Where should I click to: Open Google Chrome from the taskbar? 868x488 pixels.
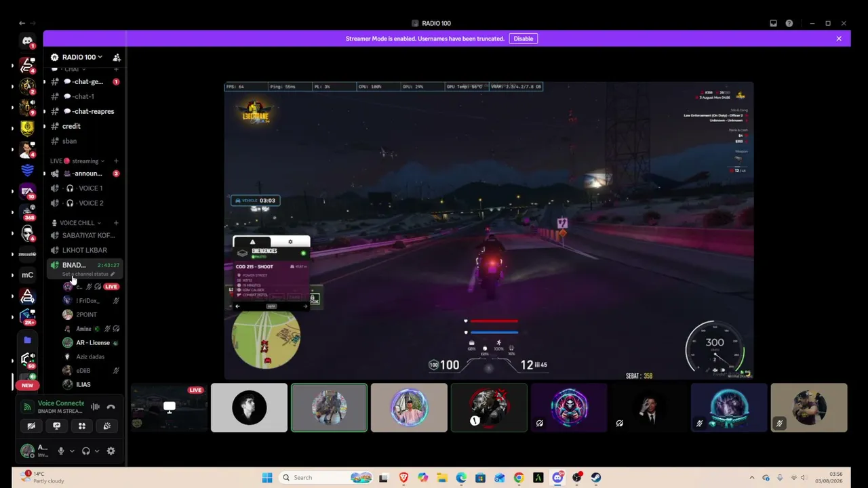pyautogui.click(x=519, y=477)
